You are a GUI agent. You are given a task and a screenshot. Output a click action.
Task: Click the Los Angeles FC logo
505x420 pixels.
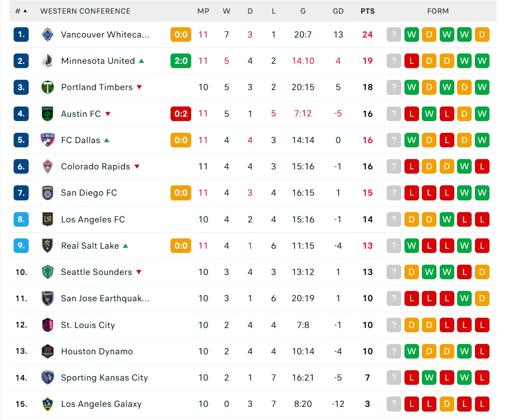click(x=47, y=219)
